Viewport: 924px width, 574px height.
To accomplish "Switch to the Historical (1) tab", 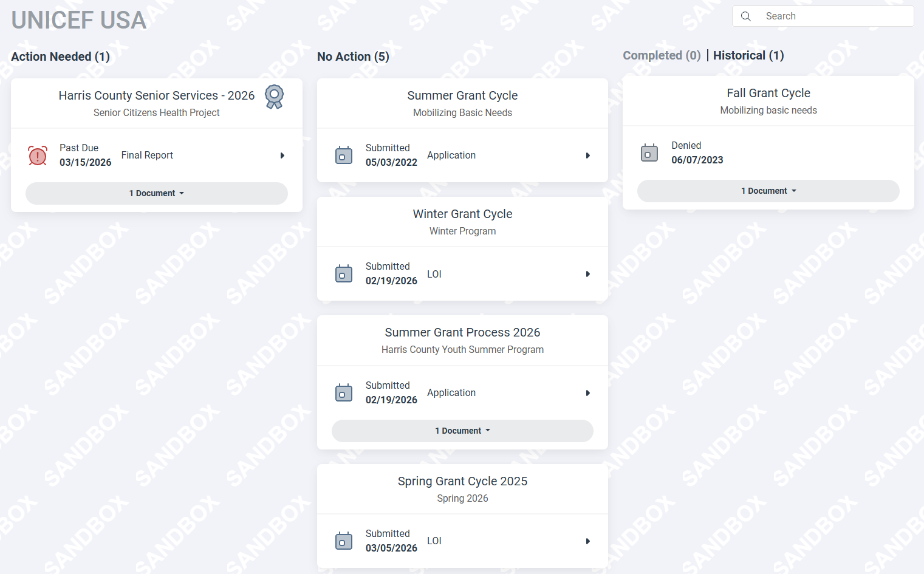I will (748, 55).
